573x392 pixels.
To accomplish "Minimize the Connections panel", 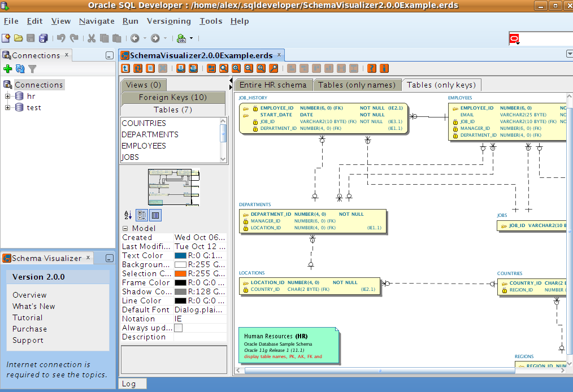I will 109,55.
